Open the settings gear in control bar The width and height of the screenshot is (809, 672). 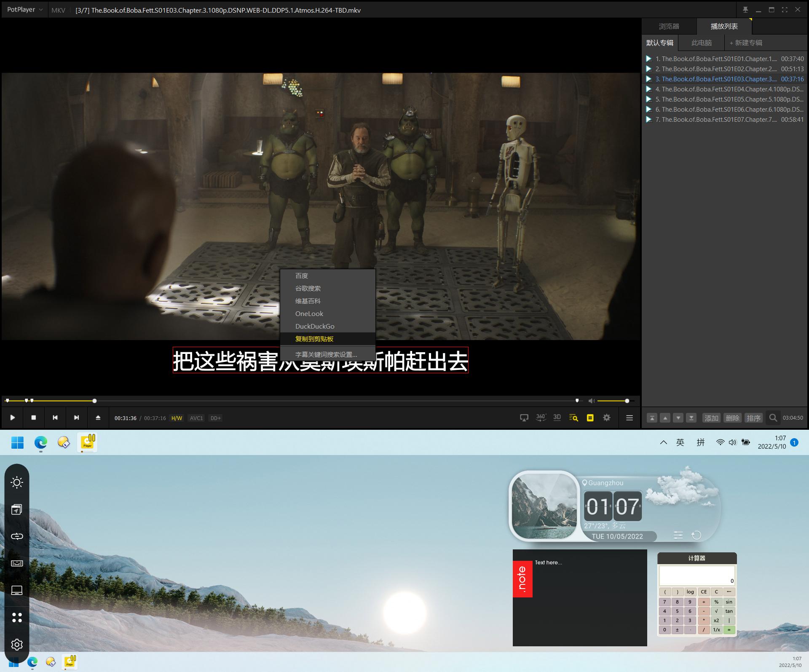click(x=606, y=418)
